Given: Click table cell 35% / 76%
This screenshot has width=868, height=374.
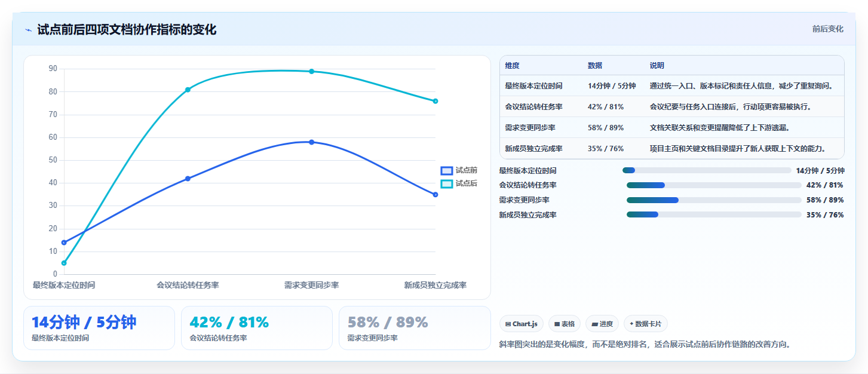Looking at the screenshot, I should pos(606,149).
